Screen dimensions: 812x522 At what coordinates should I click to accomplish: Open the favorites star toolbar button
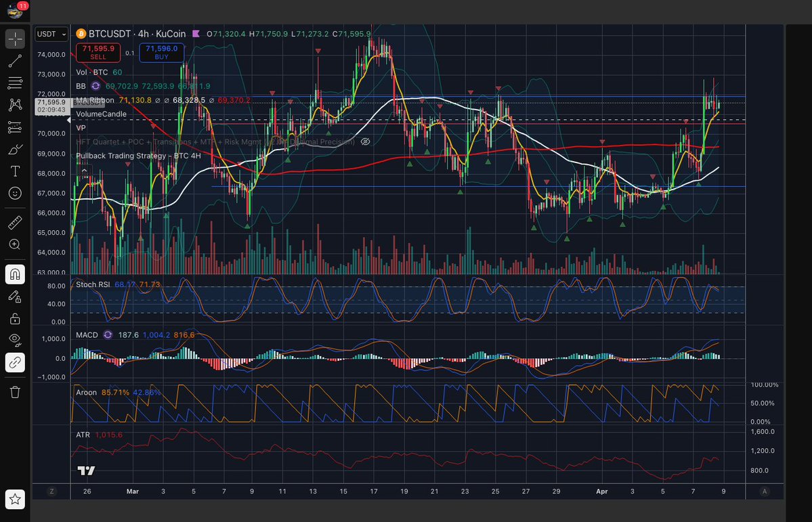pos(15,500)
